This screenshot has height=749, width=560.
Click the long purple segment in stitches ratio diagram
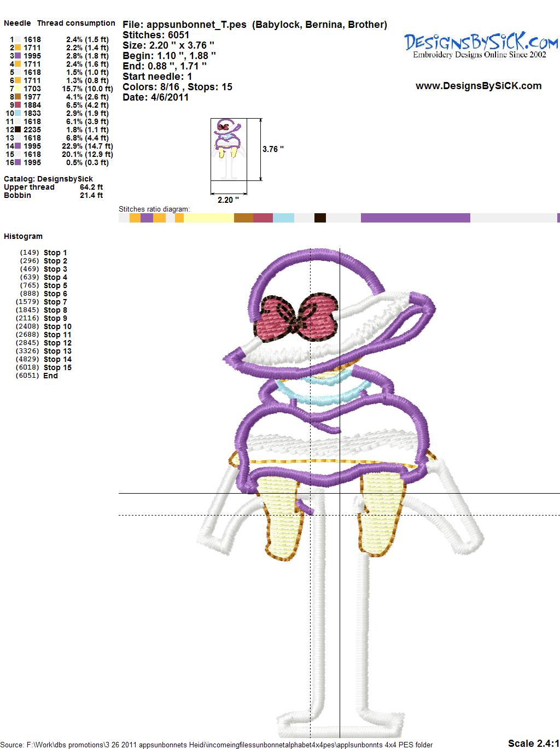tap(415, 218)
